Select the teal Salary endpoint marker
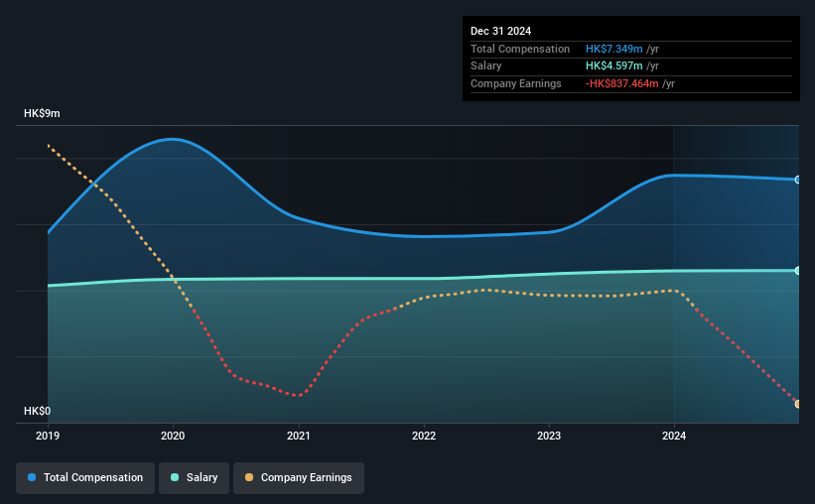The height and width of the screenshot is (504, 815). click(x=798, y=271)
